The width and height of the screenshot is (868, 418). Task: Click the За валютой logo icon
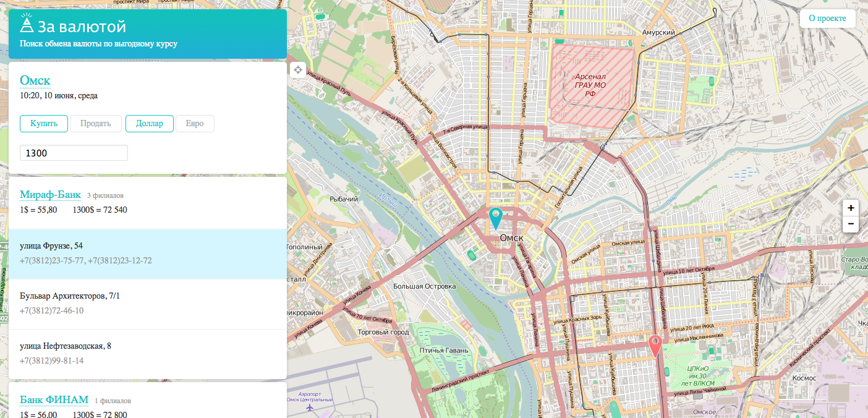coord(27,24)
